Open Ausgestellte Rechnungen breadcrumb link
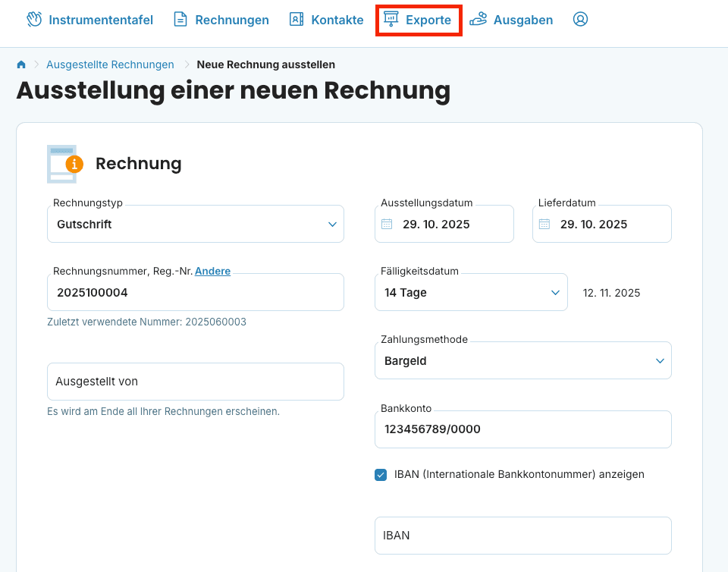Screen dimensions: 728x572 [110, 65]
